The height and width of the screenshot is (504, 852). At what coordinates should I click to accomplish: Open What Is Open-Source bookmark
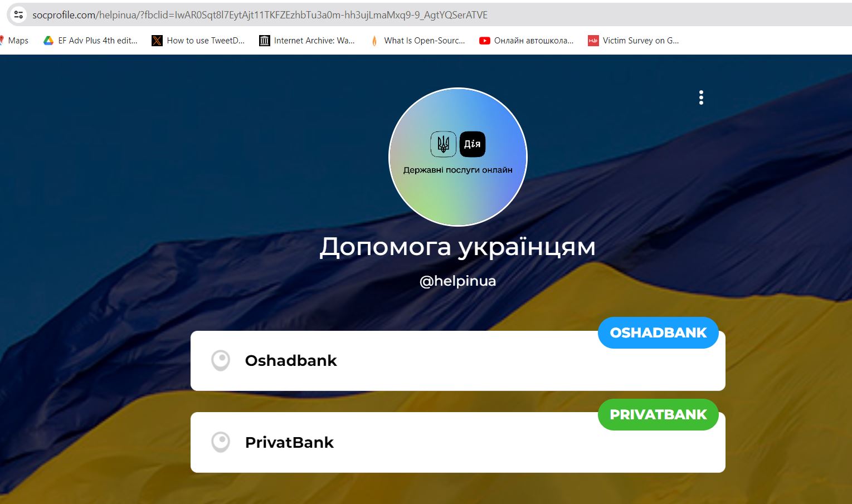[417, 41]
